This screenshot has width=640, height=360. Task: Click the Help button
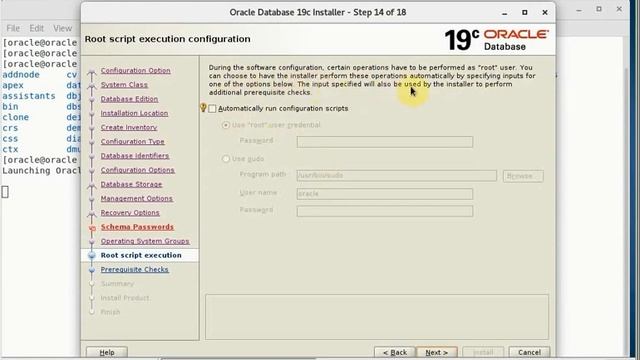(x=107, y=352)
